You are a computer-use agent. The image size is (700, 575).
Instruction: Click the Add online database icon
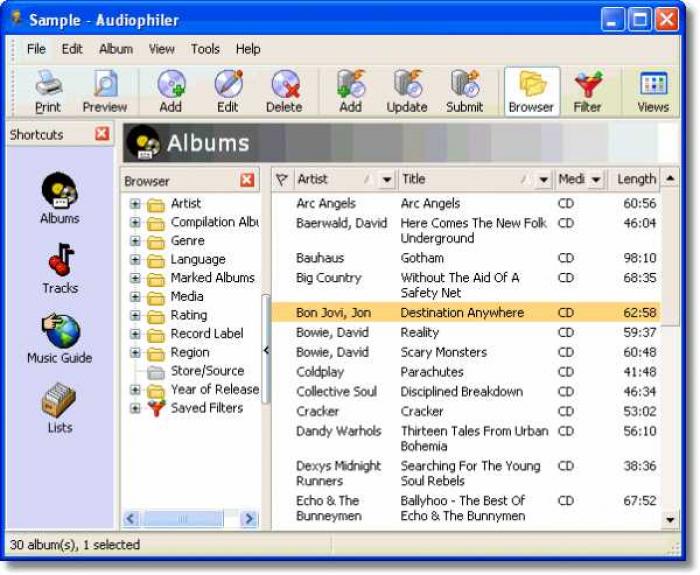[350, 92]
